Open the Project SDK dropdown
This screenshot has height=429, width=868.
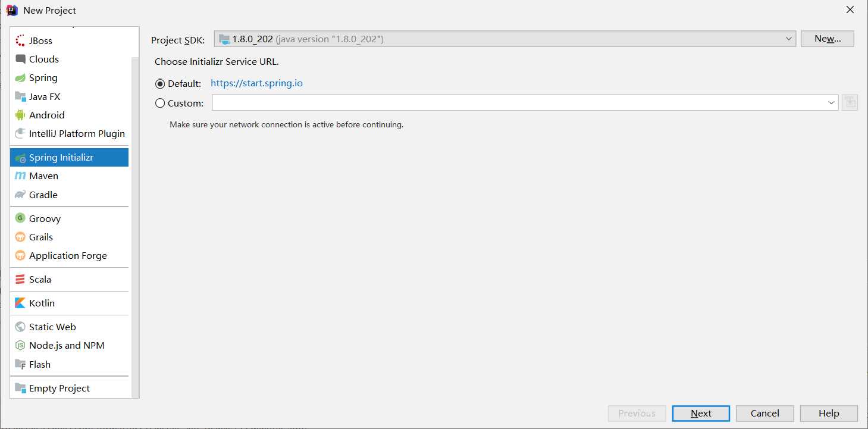point(504,39)
